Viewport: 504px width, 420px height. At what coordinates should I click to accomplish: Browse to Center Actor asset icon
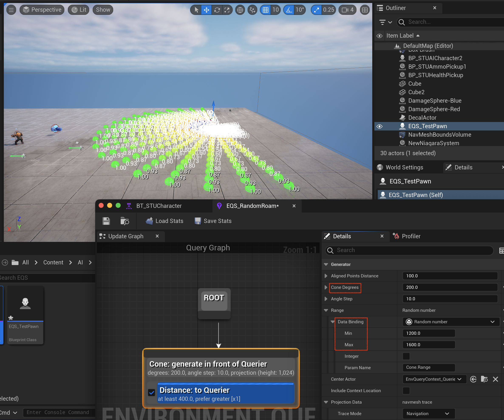pyautogui.click(x=484, y=379)
